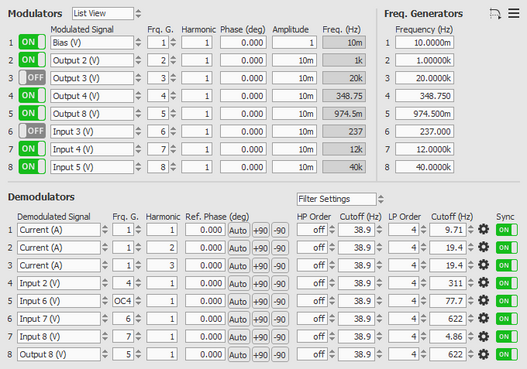Open the List View dropdown
Screen dimensions: 527x369
[103, 13]
